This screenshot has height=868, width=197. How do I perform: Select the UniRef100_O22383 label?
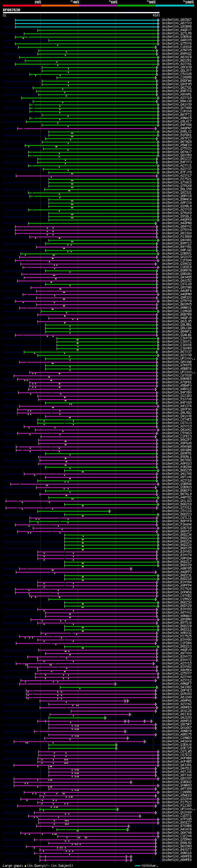click(x=177, y=396)
